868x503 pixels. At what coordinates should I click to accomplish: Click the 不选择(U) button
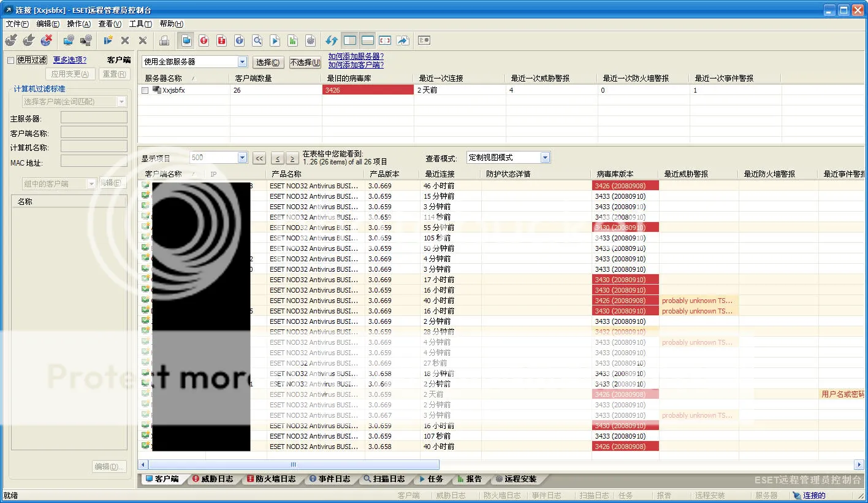305,62
